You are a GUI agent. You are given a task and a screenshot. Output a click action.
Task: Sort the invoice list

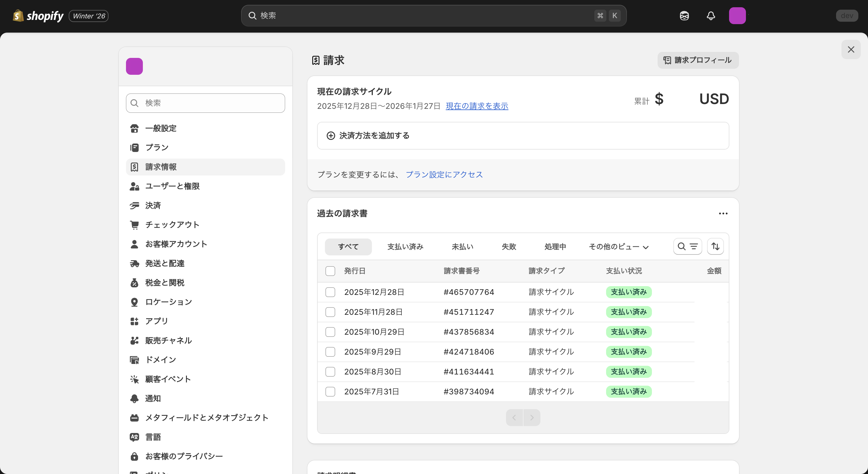click(715, 246)
